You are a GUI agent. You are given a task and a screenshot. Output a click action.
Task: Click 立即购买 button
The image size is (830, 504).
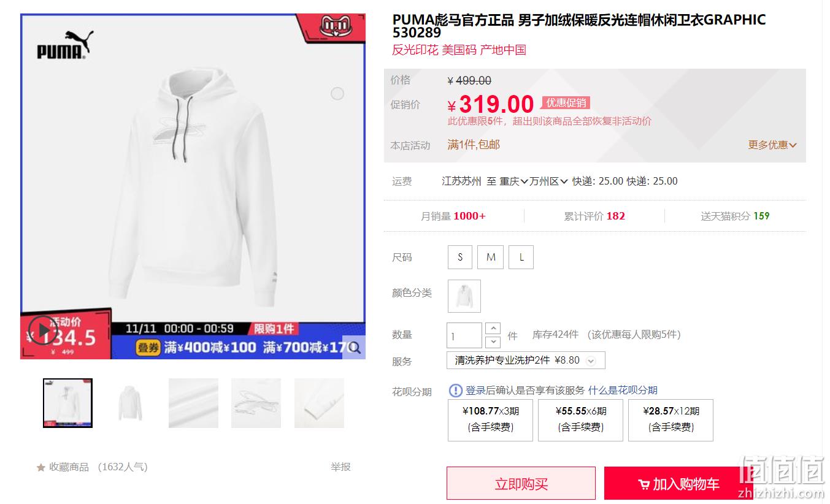pyautogui.click(x=521, y=484)
